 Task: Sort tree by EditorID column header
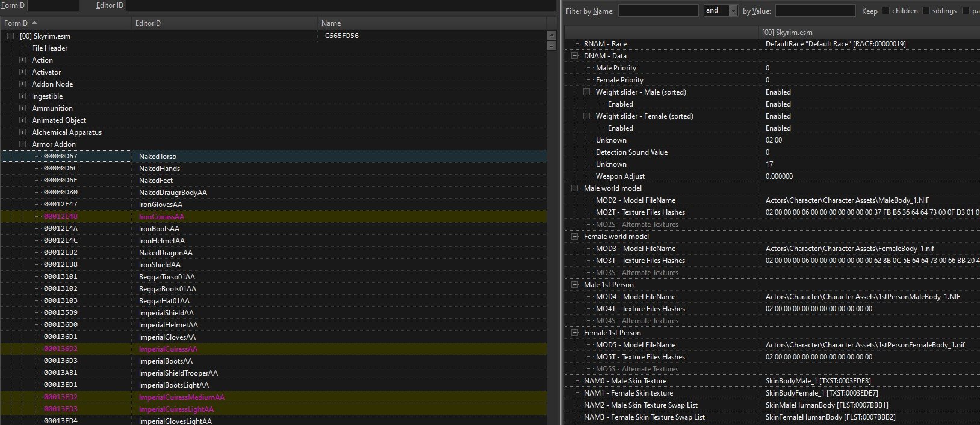click(x=148, y=23)
